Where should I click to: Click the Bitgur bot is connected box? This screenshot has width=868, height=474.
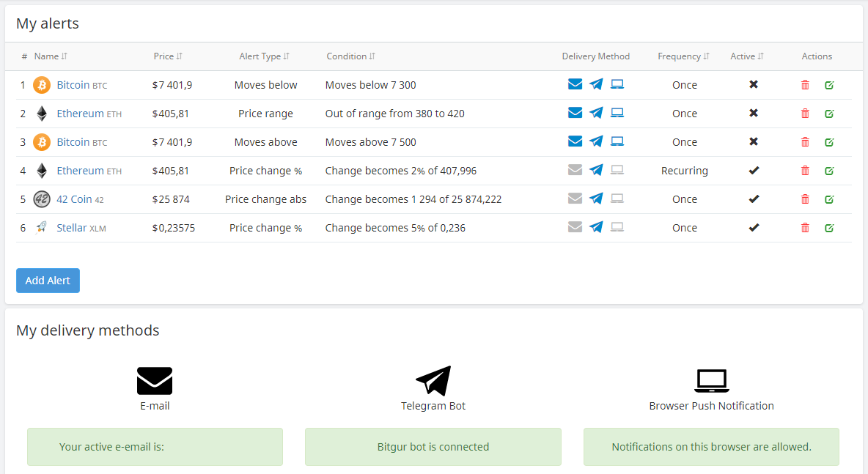pos(433,447)
